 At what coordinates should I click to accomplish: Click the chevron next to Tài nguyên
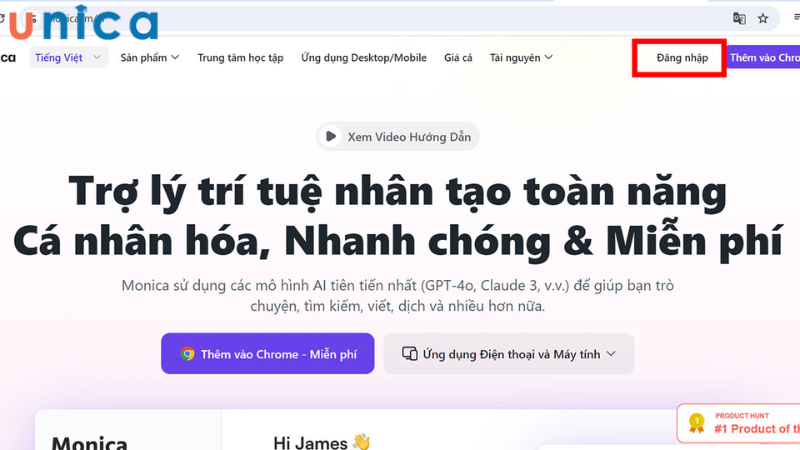548,58
